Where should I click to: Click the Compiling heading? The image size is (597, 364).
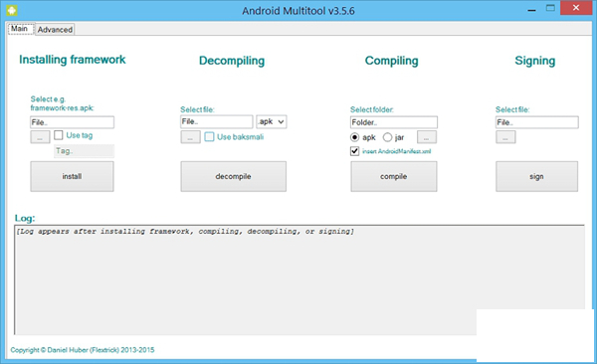tap(391, 61)
